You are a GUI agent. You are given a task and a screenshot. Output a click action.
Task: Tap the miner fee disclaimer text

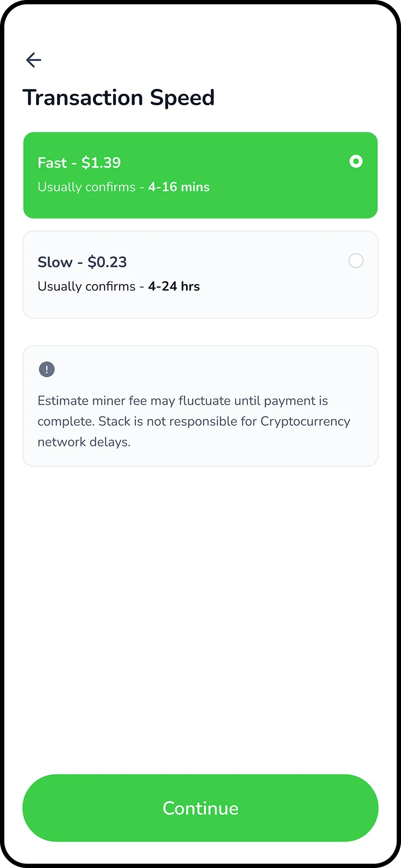tap(194, 421)
